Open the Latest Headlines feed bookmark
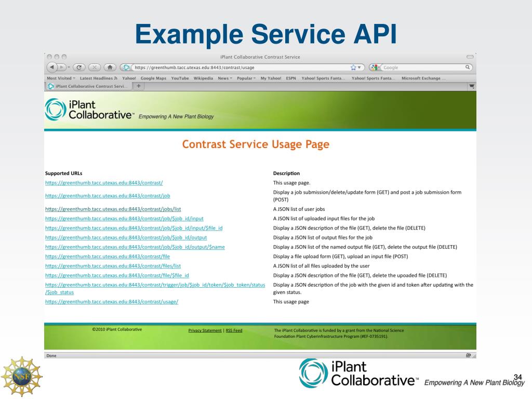The height and width of the screenshot is (399, 532). click(98, 78)
